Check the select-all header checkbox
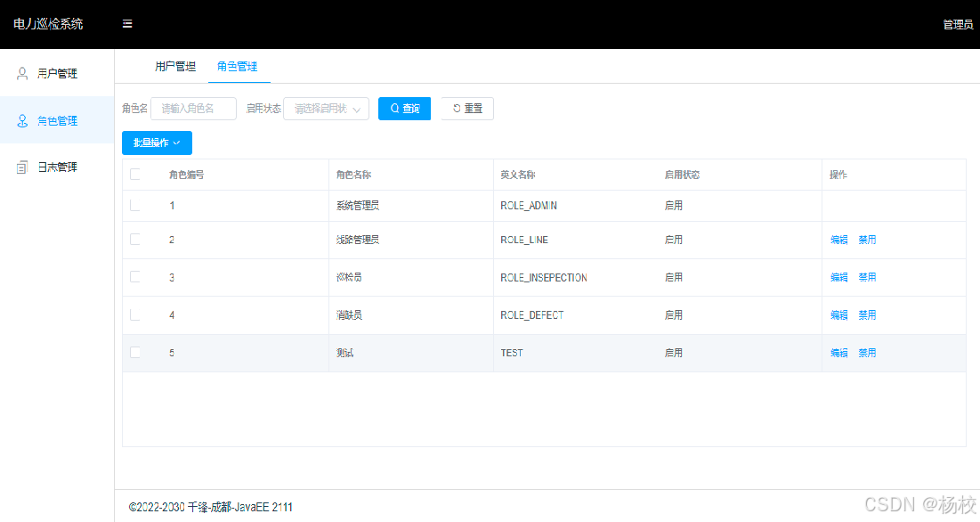Viewport: 980px width, 522px height. click(x=135, y=175)
